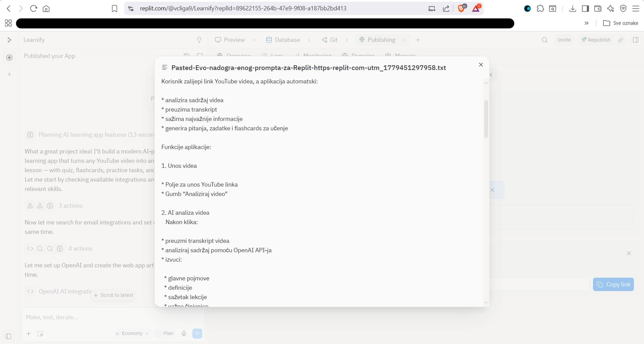Open Brave Wallet icon
The width and height of the screenshot is (644, 344).
coord(598,8)
